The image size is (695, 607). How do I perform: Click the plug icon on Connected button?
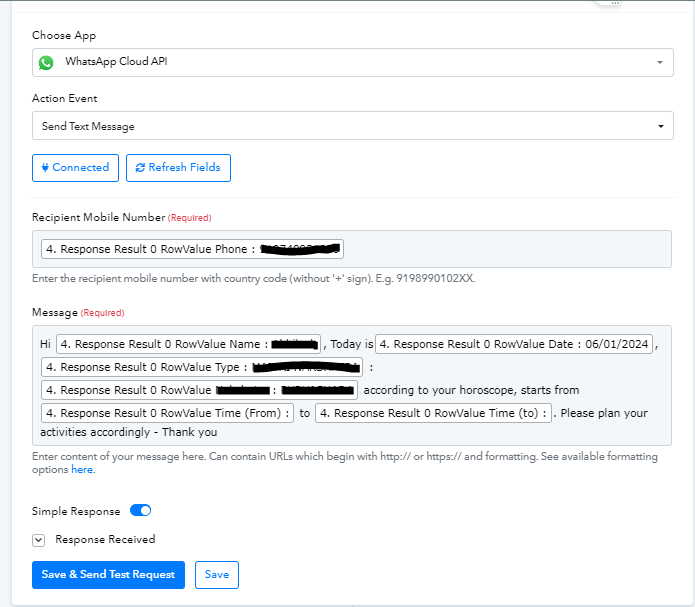[45, 168]
